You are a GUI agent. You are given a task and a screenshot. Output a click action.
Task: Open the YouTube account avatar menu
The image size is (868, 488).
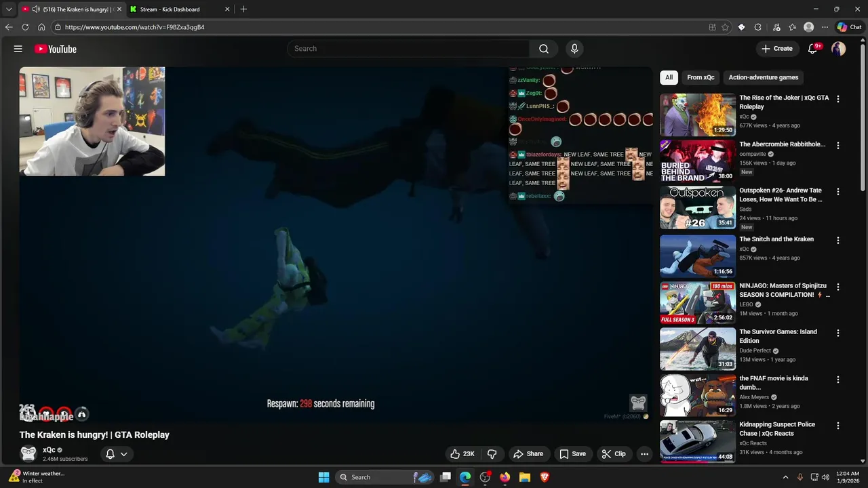839,49
